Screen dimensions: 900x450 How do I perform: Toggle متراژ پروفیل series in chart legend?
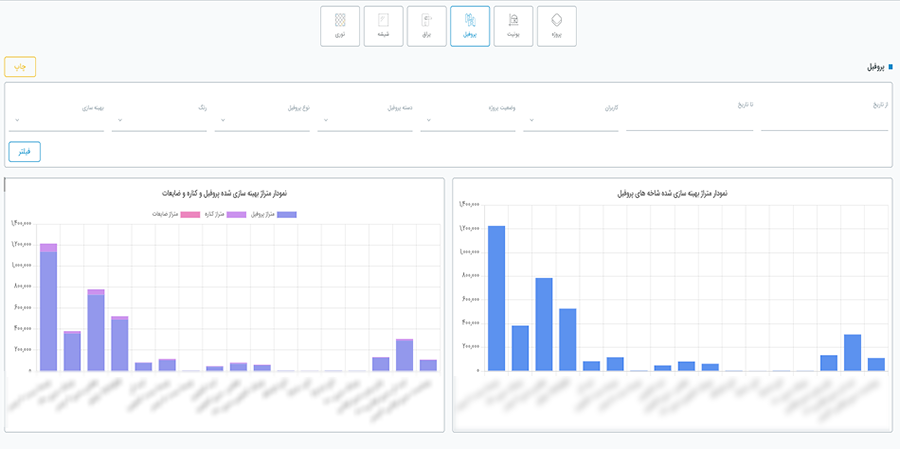(x=285, y=215)
